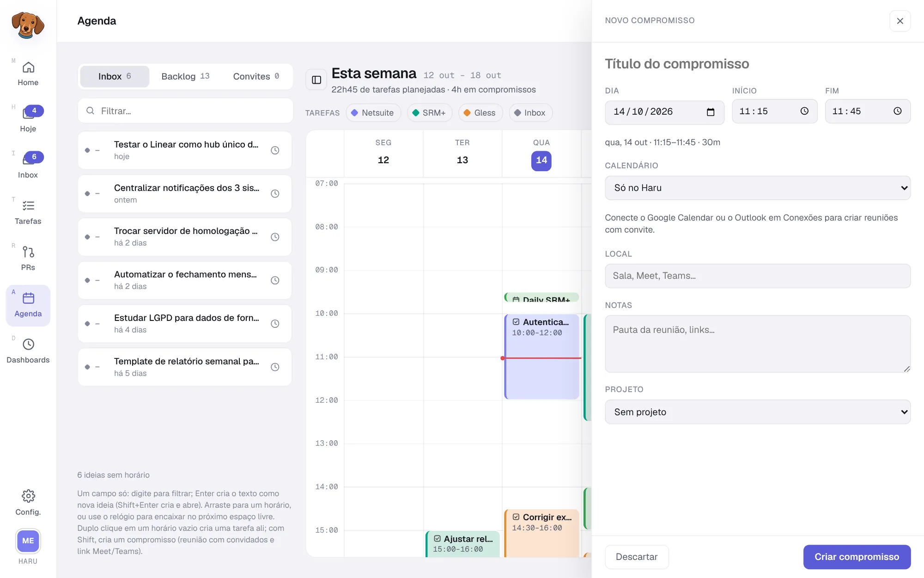Click the Notas text area
924x578 pixels.
[x=758, y=344]
